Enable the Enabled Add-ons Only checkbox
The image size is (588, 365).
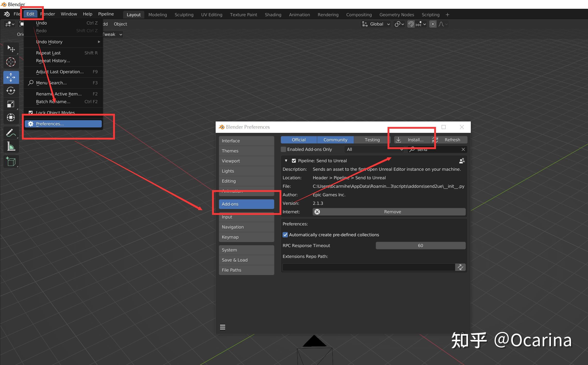click(283, 149)
